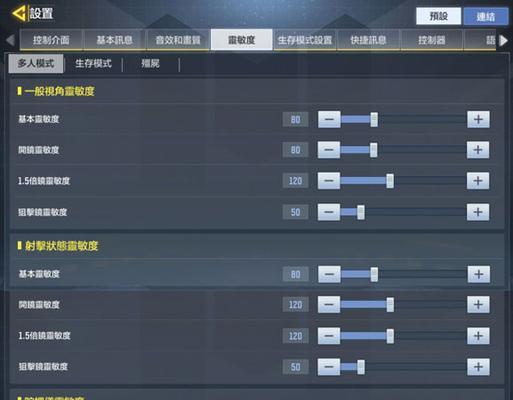Increase 一般視角 狙擊鏡靈敏度 with plus button
This screenshot has width=513, height=400.
point(478,212)
